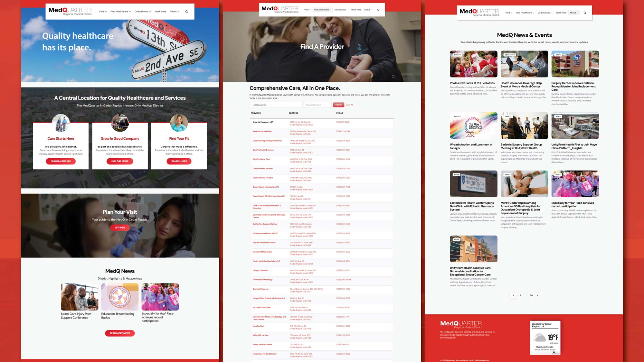644x362 pixels.
Task: Click the View All link beside Search
Action: click(x=349, y=105)
